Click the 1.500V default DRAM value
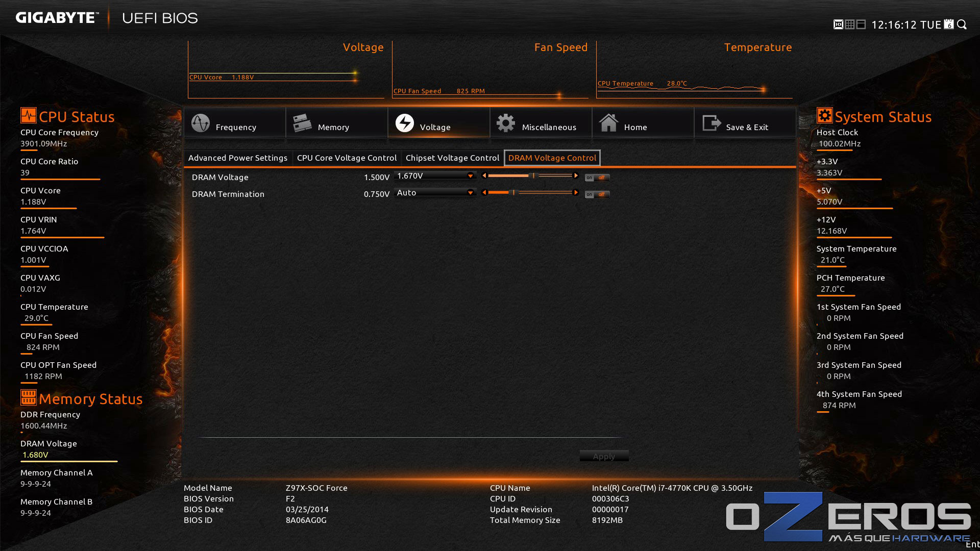The image size is (980, 551). (377, 178)
